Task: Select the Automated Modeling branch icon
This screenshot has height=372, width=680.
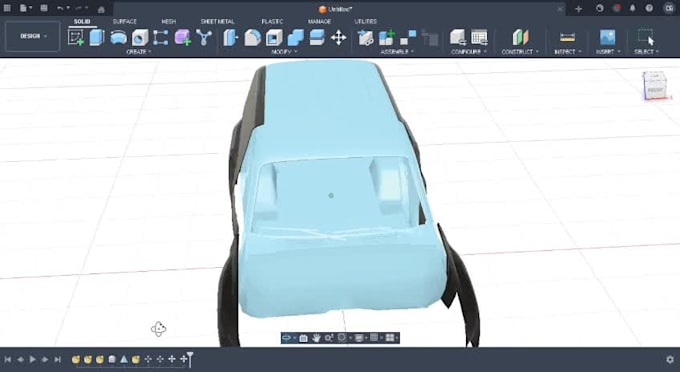Action: [204, 37]
